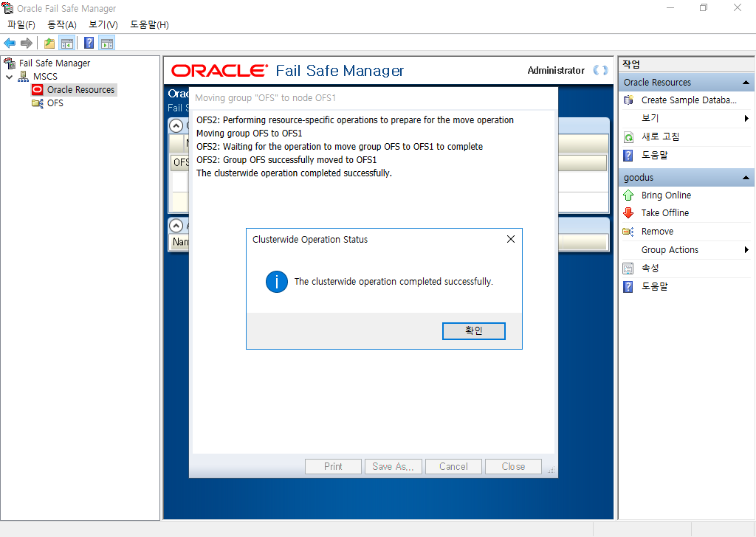
Task: Click the Create Sample Database icon
Action: (x=628, y=100)
